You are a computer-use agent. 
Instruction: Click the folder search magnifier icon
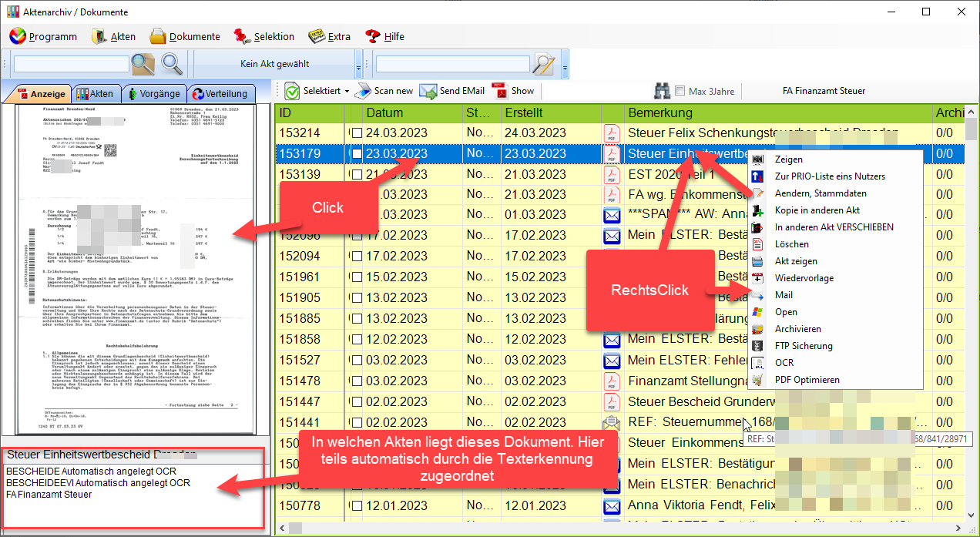(143, 64)
